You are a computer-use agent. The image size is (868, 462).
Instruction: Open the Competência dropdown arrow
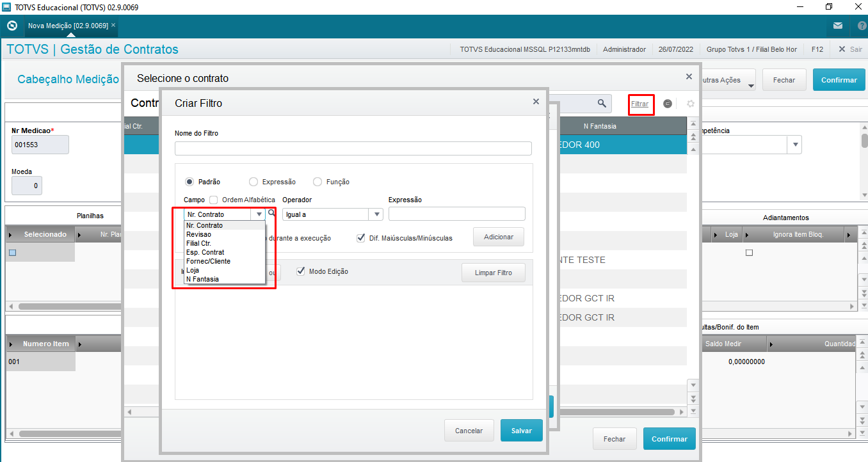tap(795, 145)
